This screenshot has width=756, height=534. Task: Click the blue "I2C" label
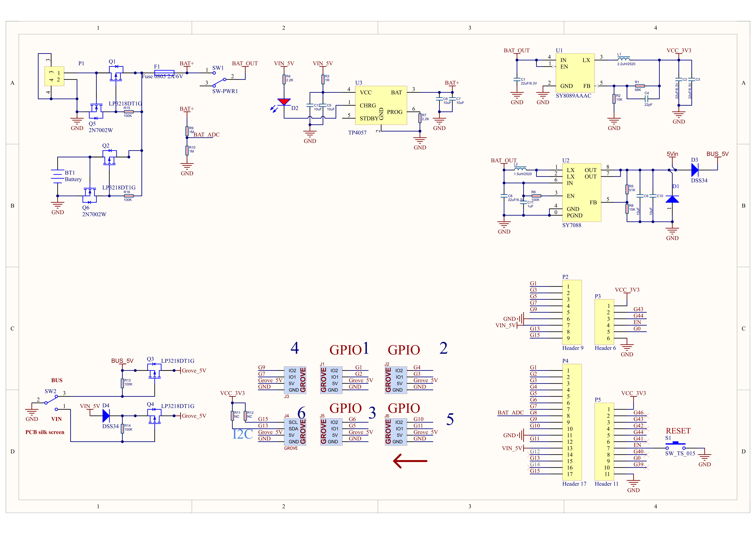243,434
